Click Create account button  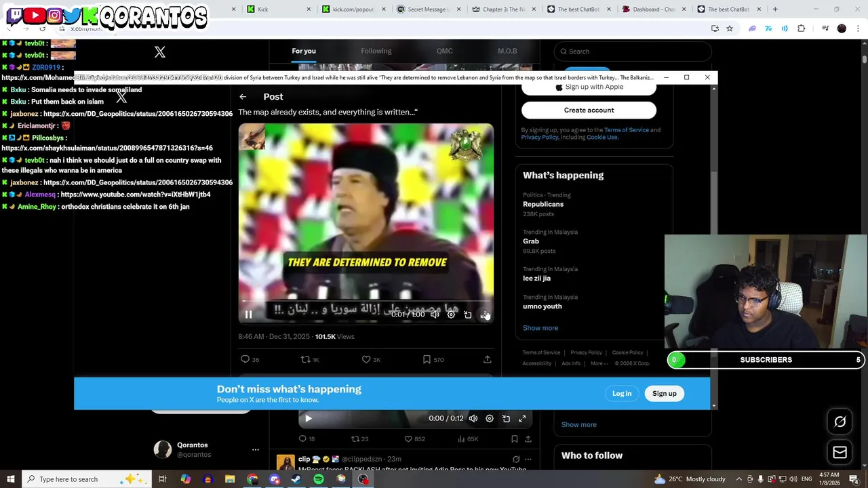click(589, 110)
